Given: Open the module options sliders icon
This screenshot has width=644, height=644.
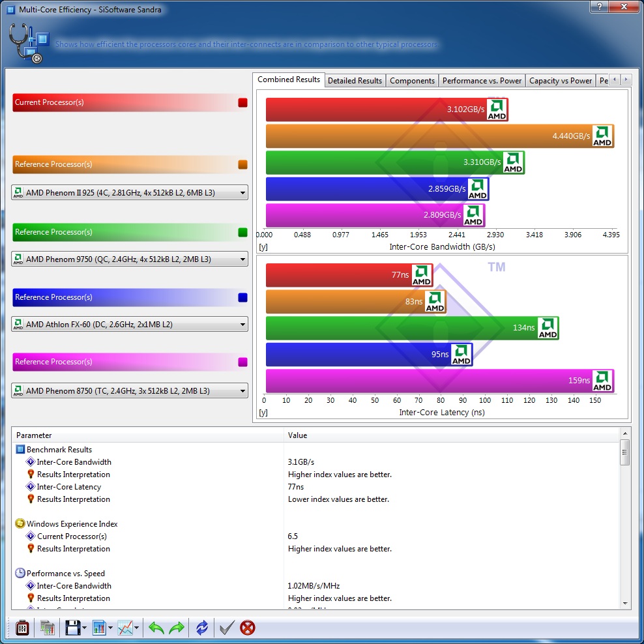Looking at the screenshot, I should 22,628.
